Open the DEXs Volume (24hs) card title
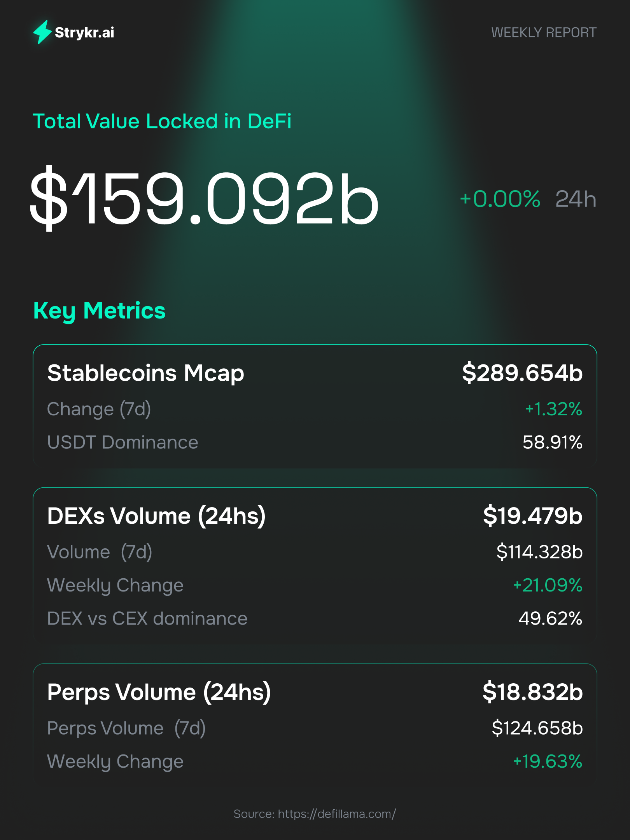This screenshot has height=840, width=630. tap(156, 516)
